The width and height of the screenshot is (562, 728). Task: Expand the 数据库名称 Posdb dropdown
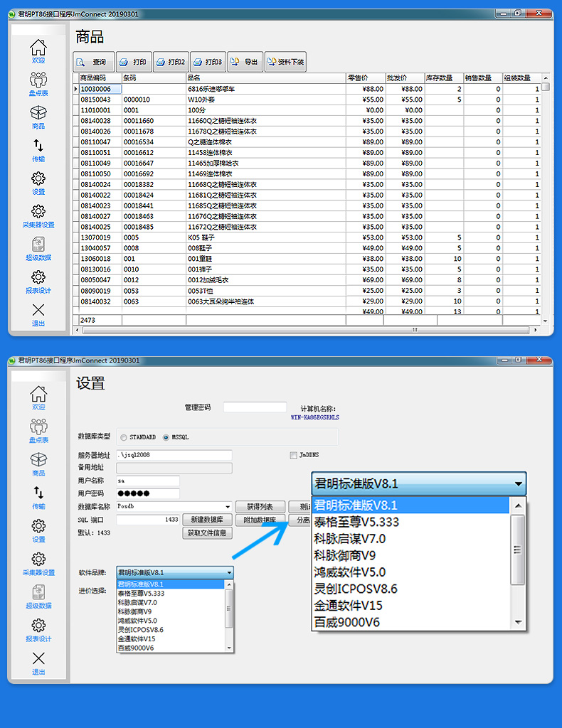[228, 507]
